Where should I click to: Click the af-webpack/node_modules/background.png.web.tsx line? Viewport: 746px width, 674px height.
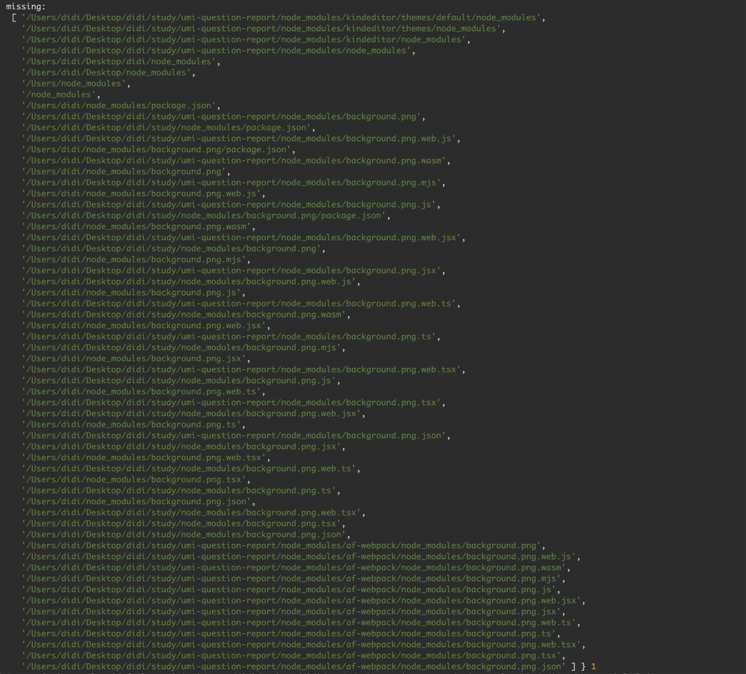[304, 645]
